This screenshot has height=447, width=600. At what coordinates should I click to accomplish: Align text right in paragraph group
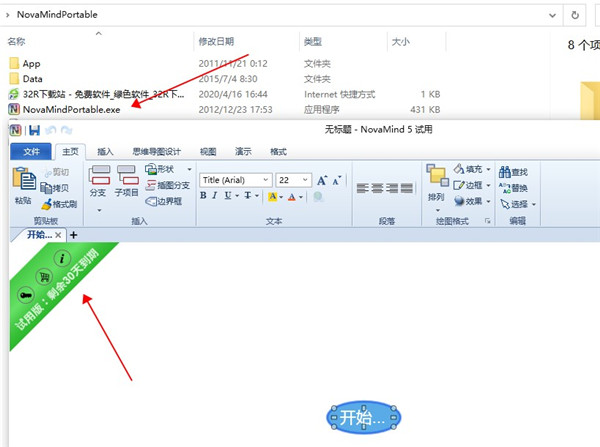[x=392, y=188]
